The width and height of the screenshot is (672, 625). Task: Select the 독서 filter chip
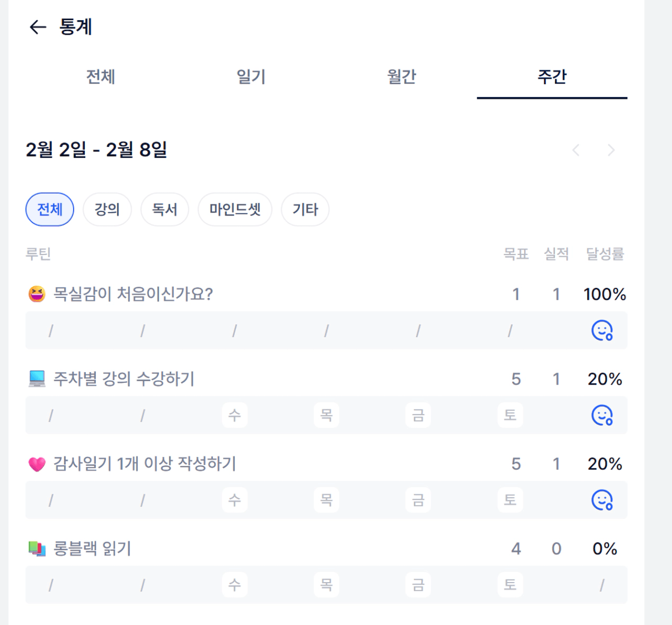coord(165,209)
